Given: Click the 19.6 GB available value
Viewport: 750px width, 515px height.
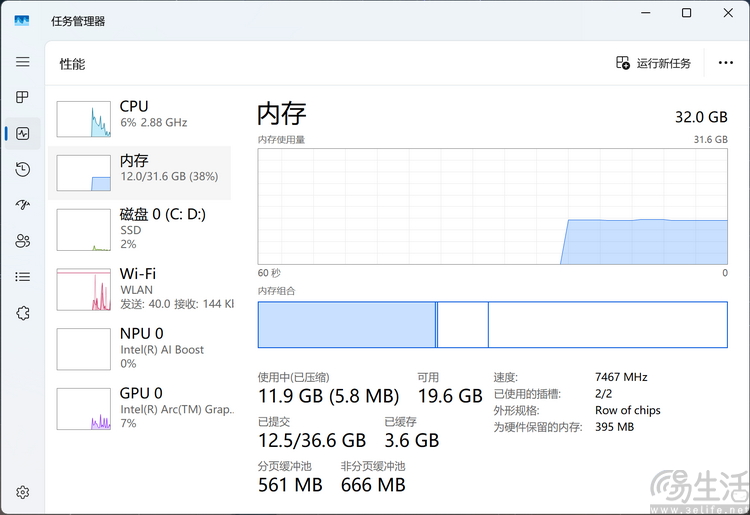Looking at the screenshot, I should coord(450,396).
